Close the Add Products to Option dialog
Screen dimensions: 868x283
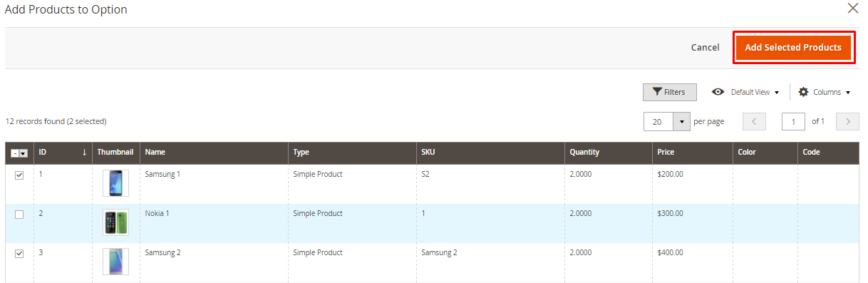852,9
